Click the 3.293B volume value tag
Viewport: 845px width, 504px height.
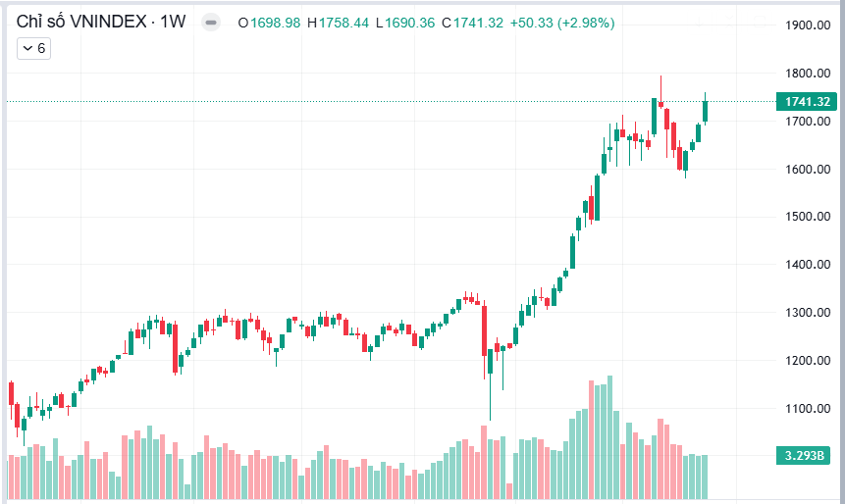pyautogui.click(x=808, y=455)
